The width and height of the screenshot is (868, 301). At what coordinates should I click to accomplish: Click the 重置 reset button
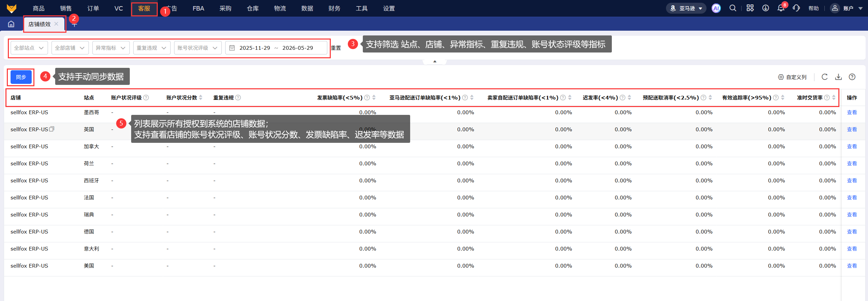pyautogui.click(x=336, y=48)
